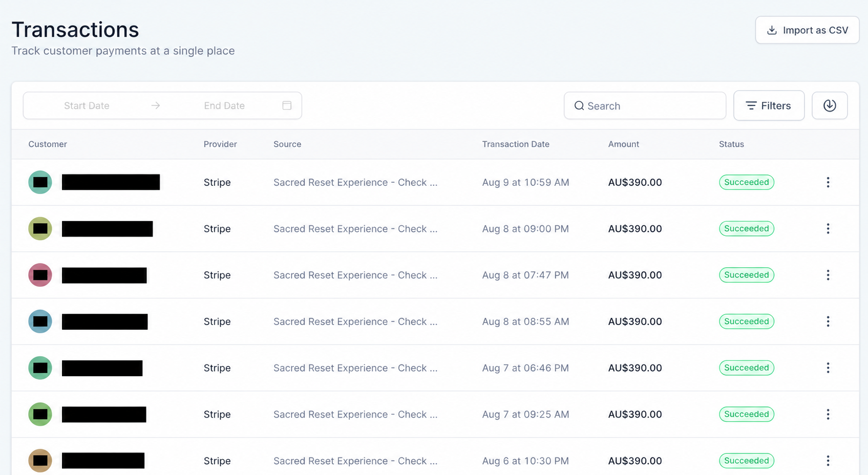Click AU$390.00 amount in Aug 8 08:55 AM row

pos(635,321)
